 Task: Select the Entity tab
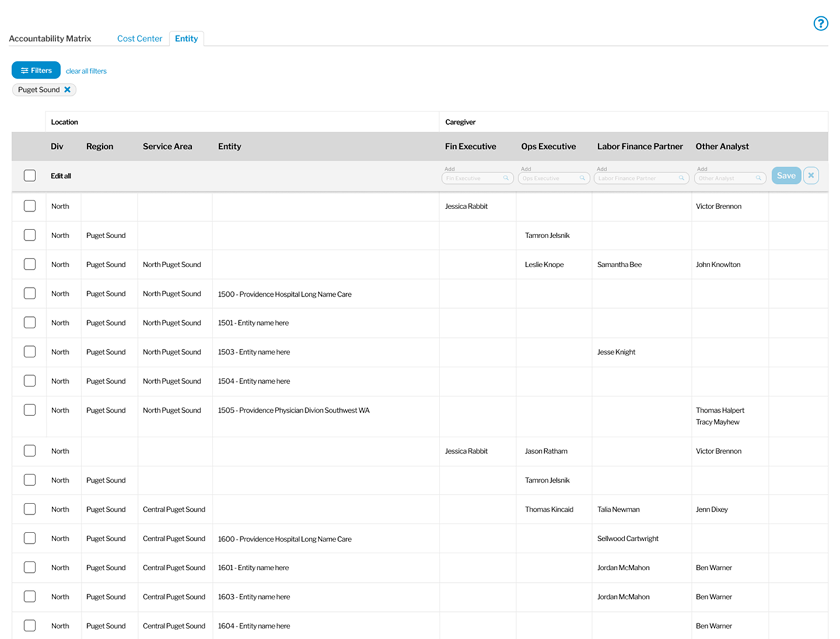pyautogui.click(x=186, y=38)
